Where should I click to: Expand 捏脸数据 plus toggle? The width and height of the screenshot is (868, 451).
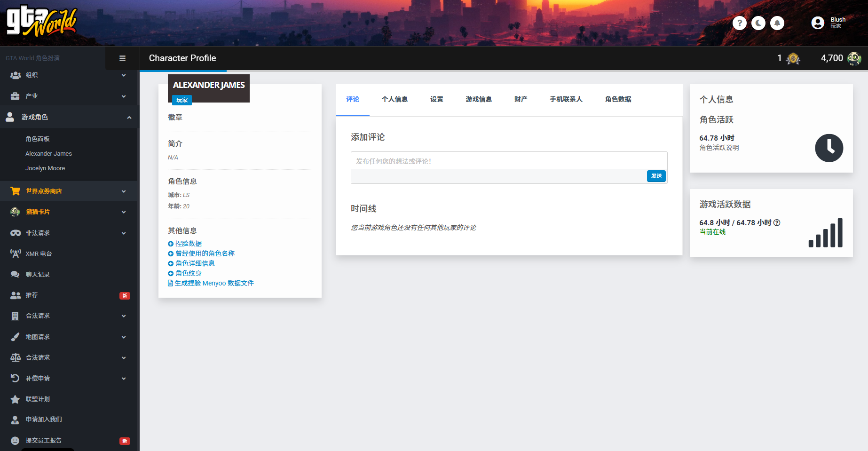171,244
